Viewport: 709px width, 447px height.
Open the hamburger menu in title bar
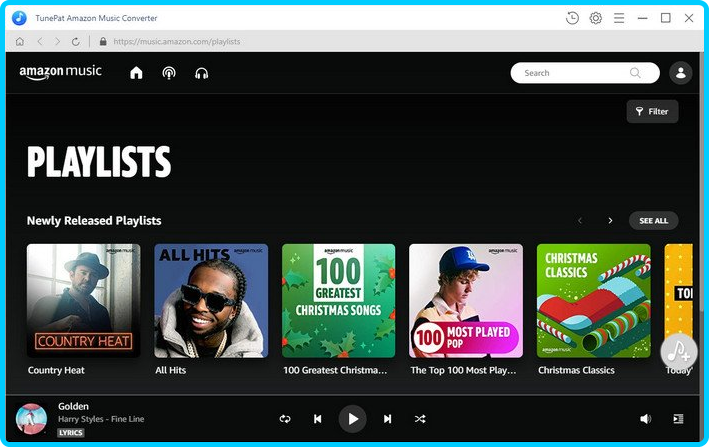(619, 18)
